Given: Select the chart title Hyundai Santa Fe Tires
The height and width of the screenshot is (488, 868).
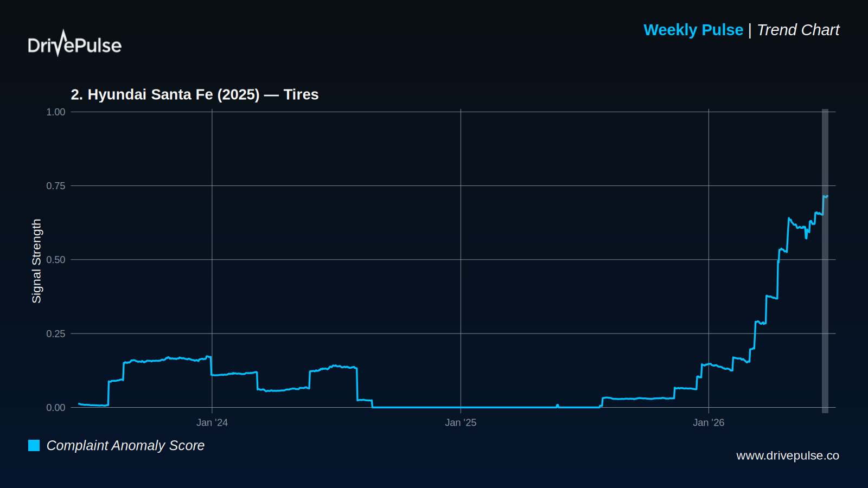Looking at the screenshot, I should pyautogui.click(x=195, y=94).
